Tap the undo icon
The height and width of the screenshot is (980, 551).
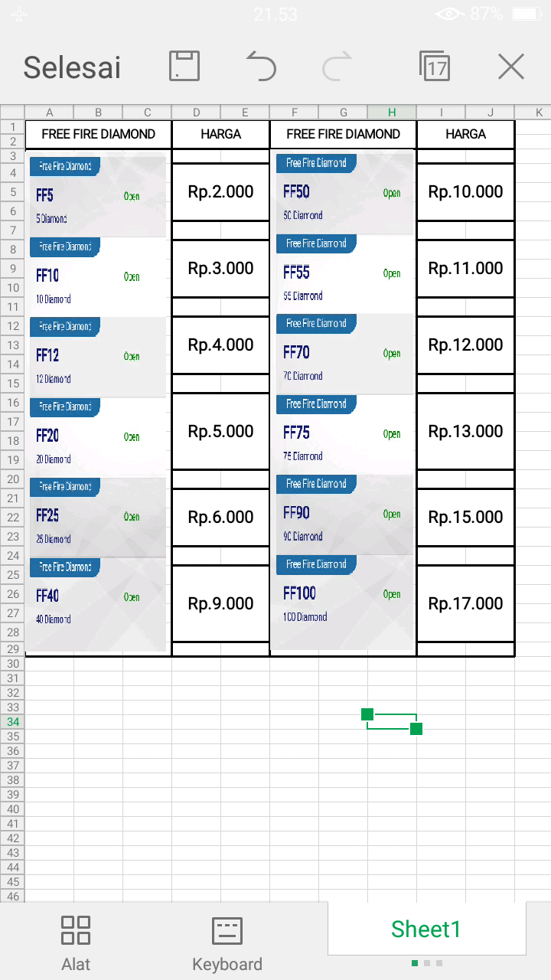tap(261, 67)
